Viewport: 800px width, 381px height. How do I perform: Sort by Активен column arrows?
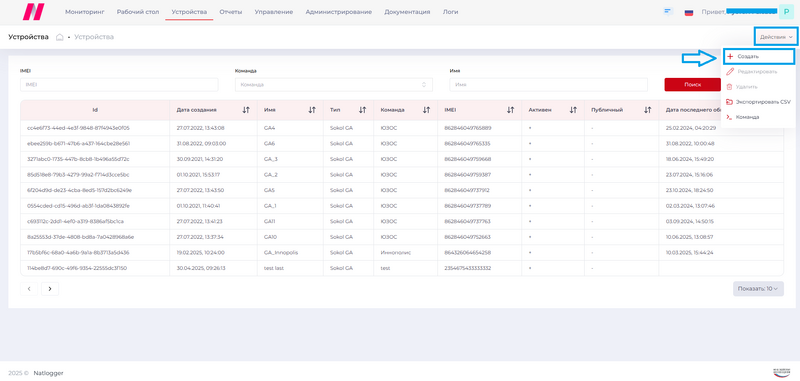[x=573, y=110]
